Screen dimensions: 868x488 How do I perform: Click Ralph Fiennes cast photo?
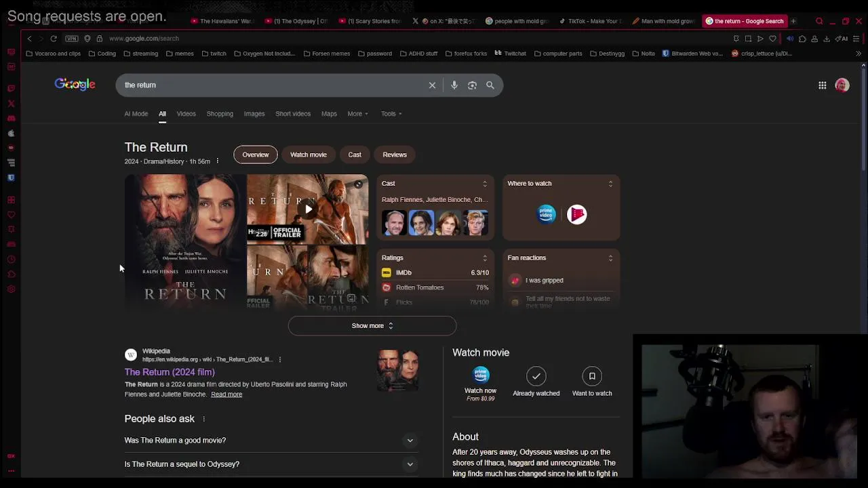pos(394,223)
